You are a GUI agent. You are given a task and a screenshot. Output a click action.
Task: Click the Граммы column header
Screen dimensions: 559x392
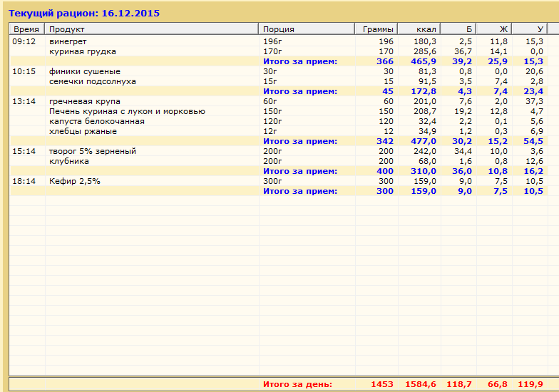coord(376,29)
